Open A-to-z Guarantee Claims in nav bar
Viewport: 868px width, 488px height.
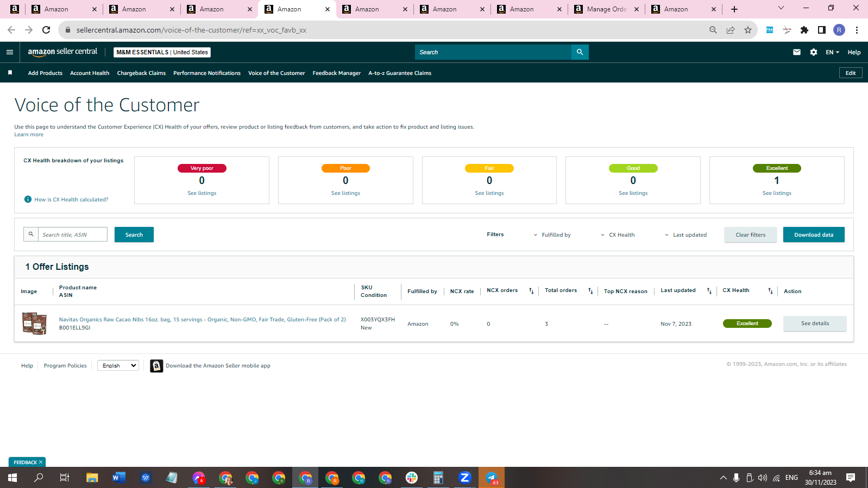point(400,73)
